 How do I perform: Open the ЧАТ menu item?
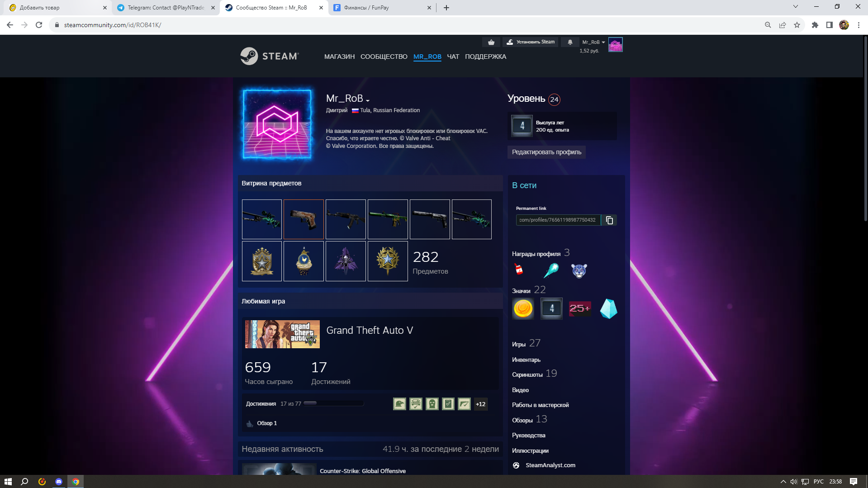pos(453,57)
